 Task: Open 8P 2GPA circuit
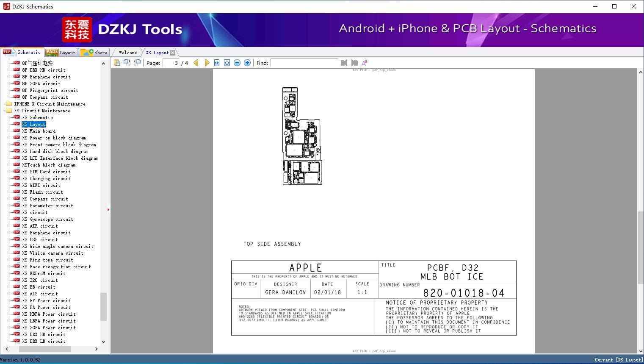(41, 83)
